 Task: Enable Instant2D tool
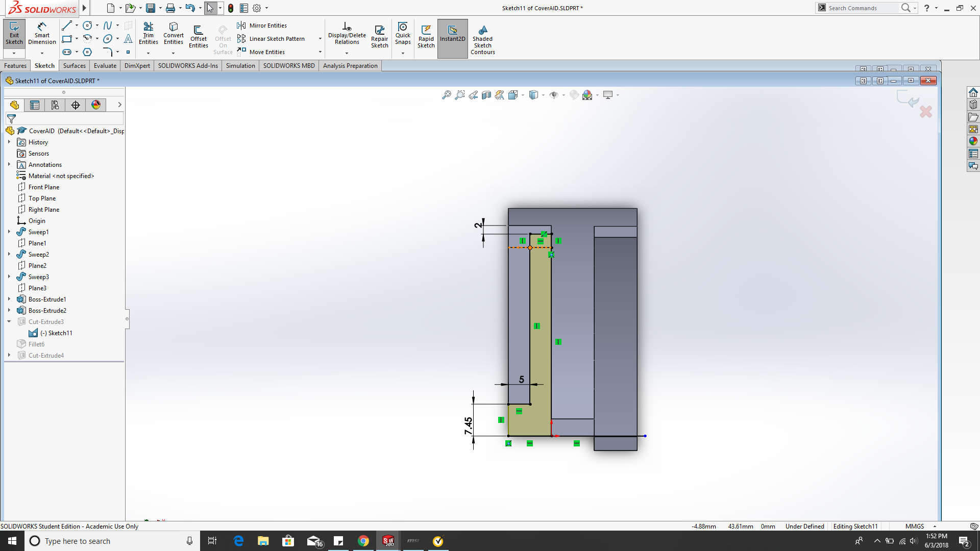click(451, 38)
